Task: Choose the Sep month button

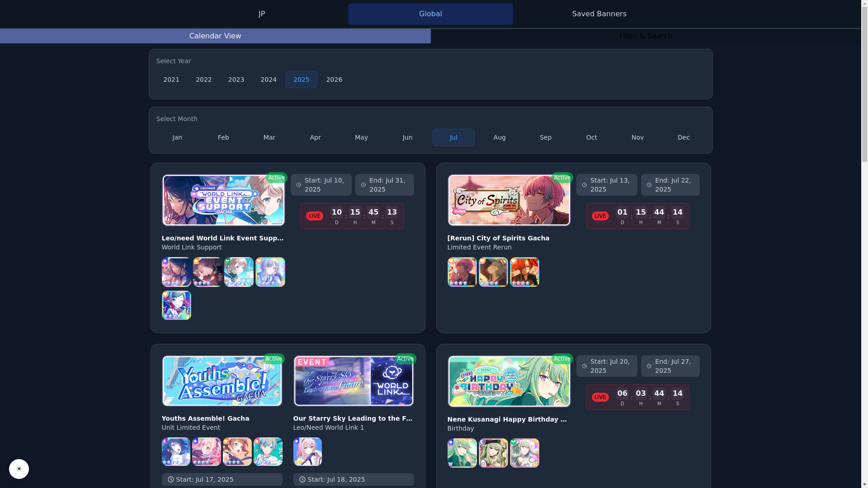Action: (546, 137)
